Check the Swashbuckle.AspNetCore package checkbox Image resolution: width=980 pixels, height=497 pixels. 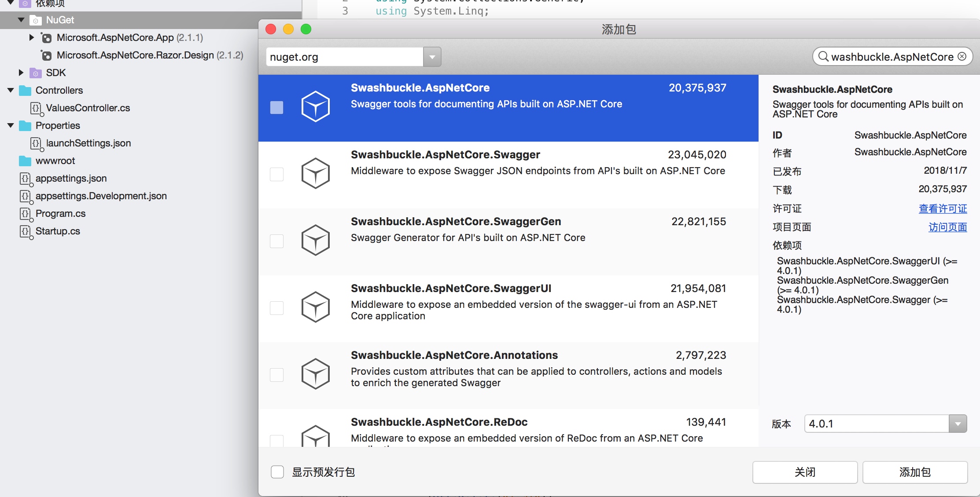click(276, 107)
